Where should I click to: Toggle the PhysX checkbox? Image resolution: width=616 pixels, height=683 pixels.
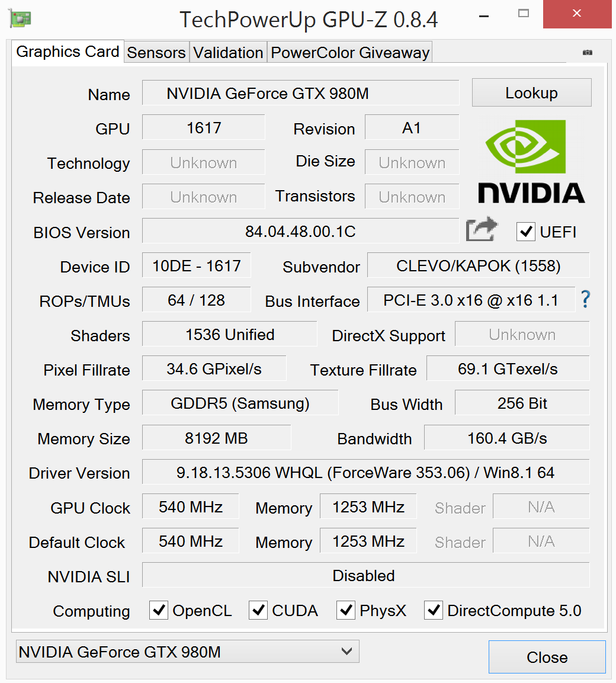tap(346, 610)
